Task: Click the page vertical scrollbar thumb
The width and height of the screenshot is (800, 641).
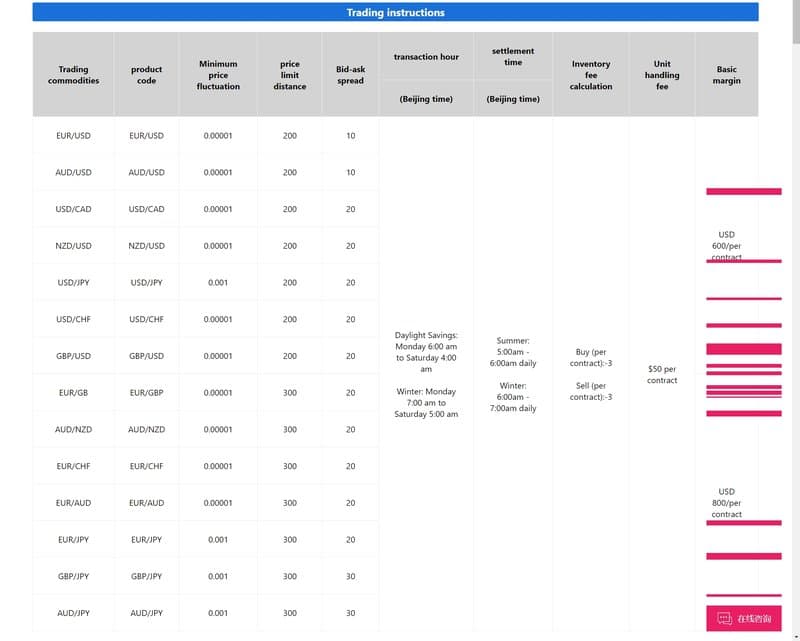Action: [796, 21]
